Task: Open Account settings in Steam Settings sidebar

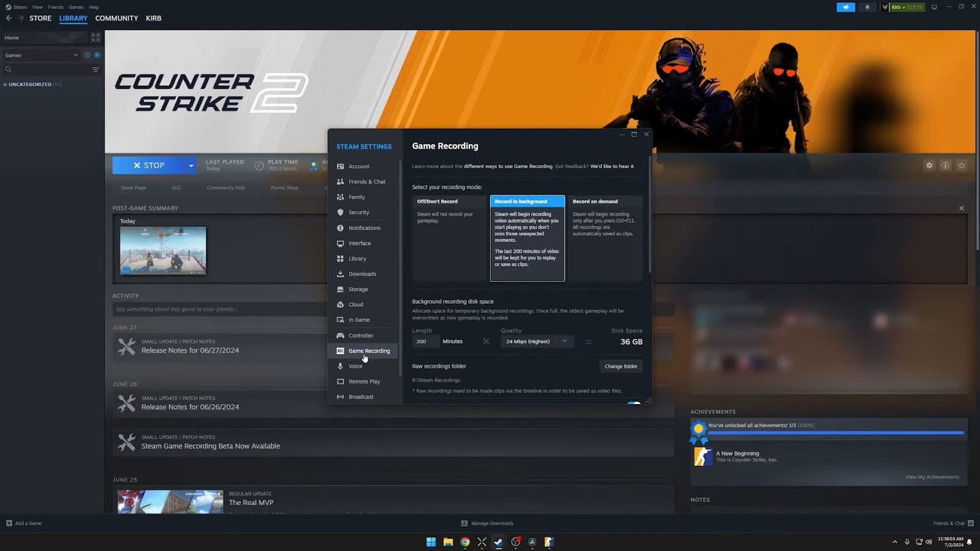Action: (363, 167)
